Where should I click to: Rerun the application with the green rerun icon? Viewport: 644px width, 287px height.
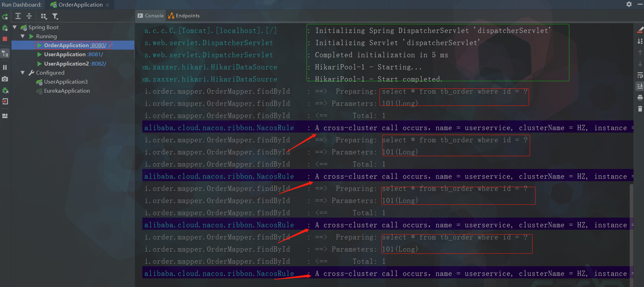coord(5,16)
